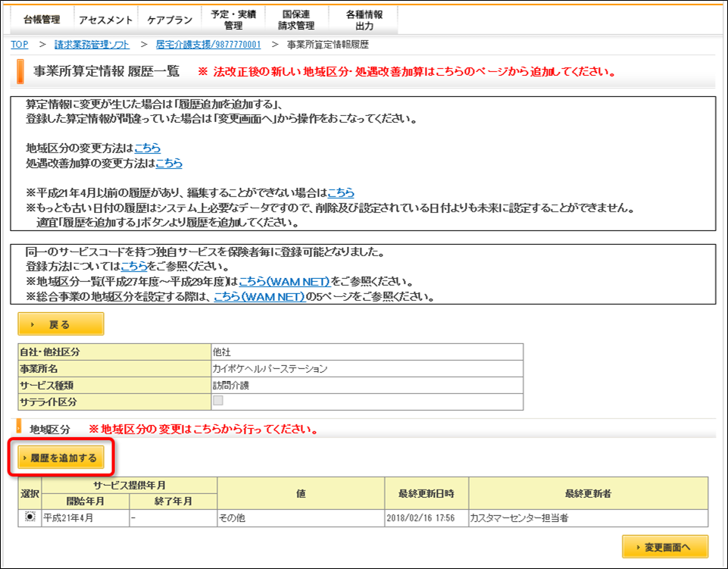Click the 他社 value in 自社・他社区分 row
This screenshot has height=569, width=728.
point(221,352)
